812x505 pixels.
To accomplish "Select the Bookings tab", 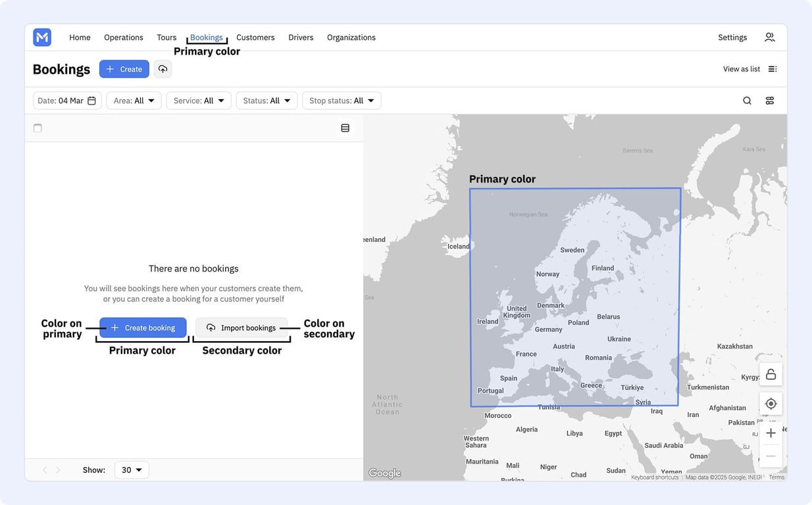I will tap(207, 37).
